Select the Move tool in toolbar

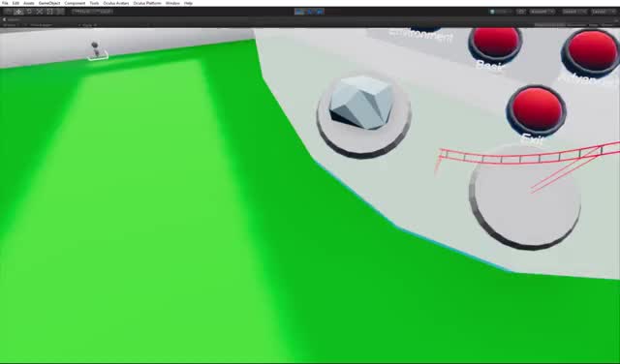tap(18, 12)
